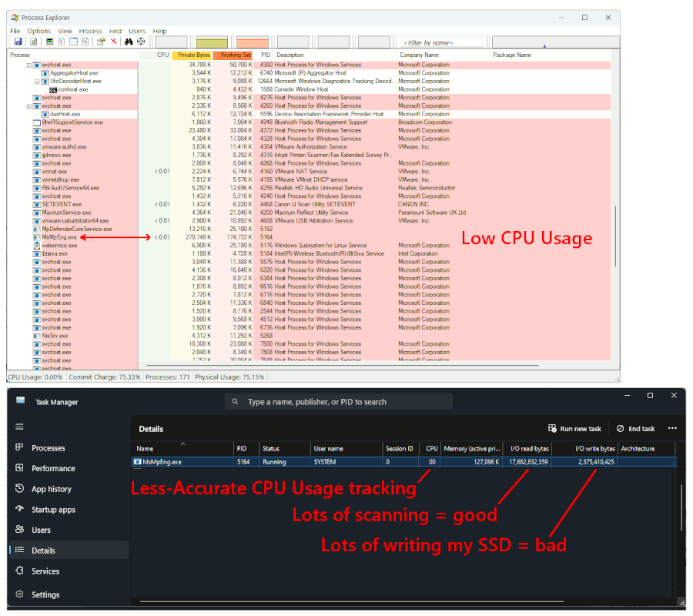Sort by I/O write bytes column header
This screenshot has height=616, width=693.
[x=584, y=448]
